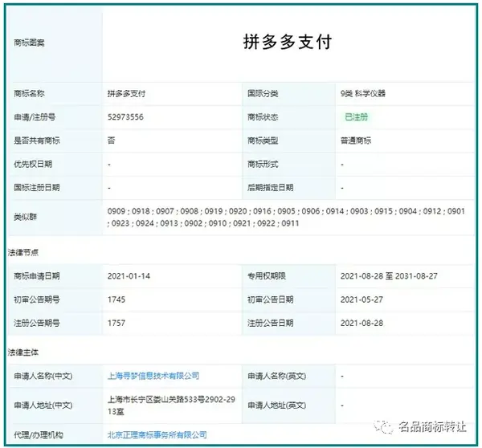Click the 法律主体 section heading
Screen dimensions: 482x448
click(23, 352)
